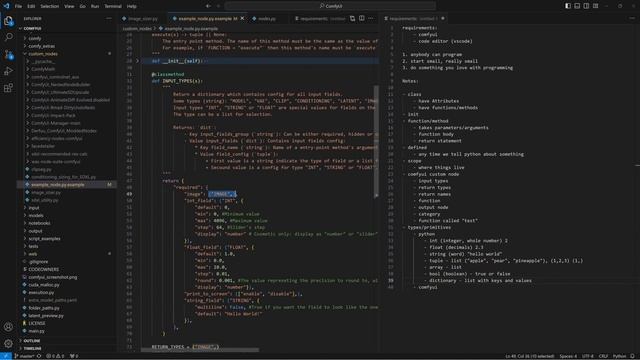Open the Customize Layout icon
The width and height of the screenshot is (640, 360).
[596, 6]
